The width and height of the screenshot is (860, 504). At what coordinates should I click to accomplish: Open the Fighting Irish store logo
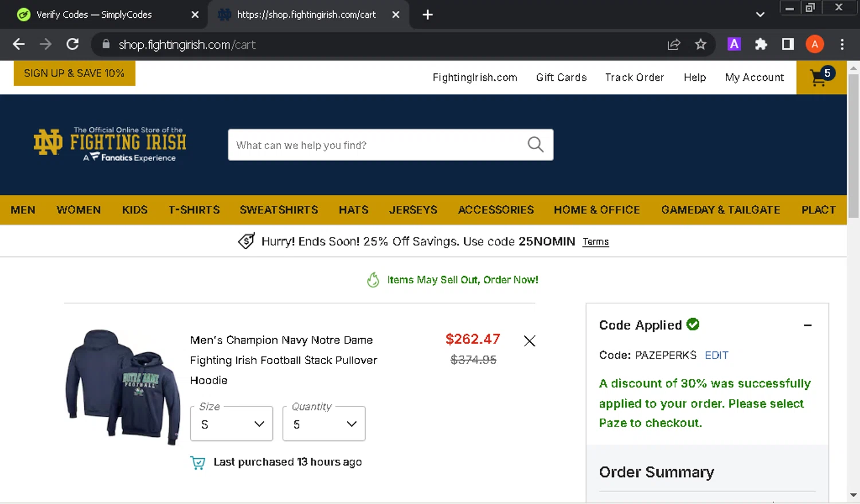click(x=110, y=143)
